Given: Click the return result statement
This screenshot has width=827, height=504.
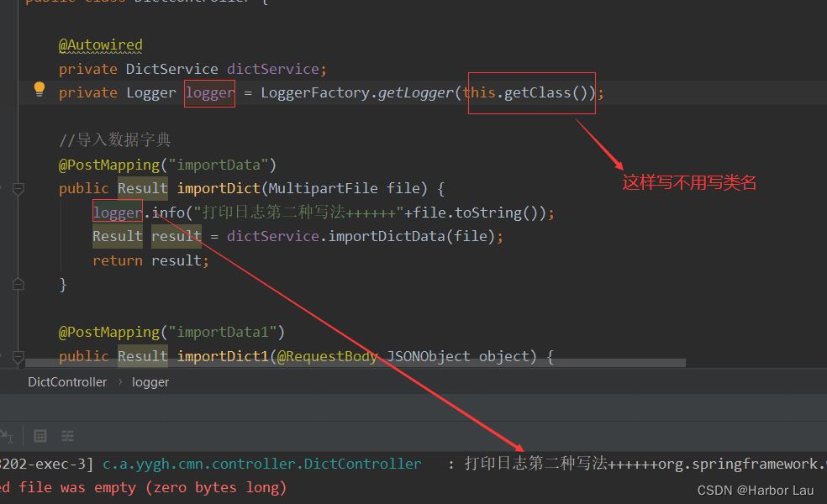Looking at the screenshot, I should tap(150, 260).
